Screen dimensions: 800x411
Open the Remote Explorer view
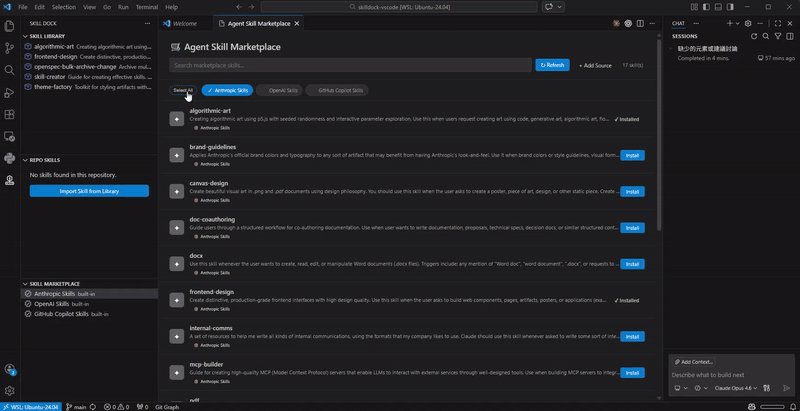click(9, 136)
